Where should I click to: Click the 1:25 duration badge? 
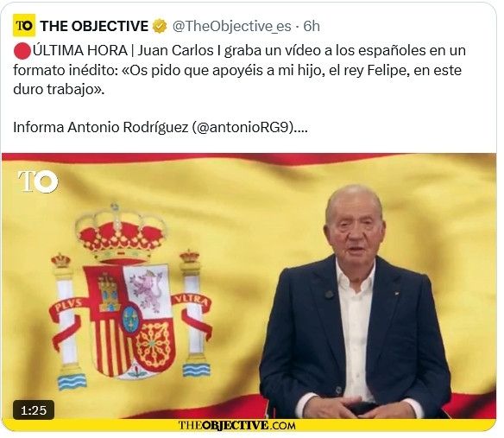coord(34,410)
